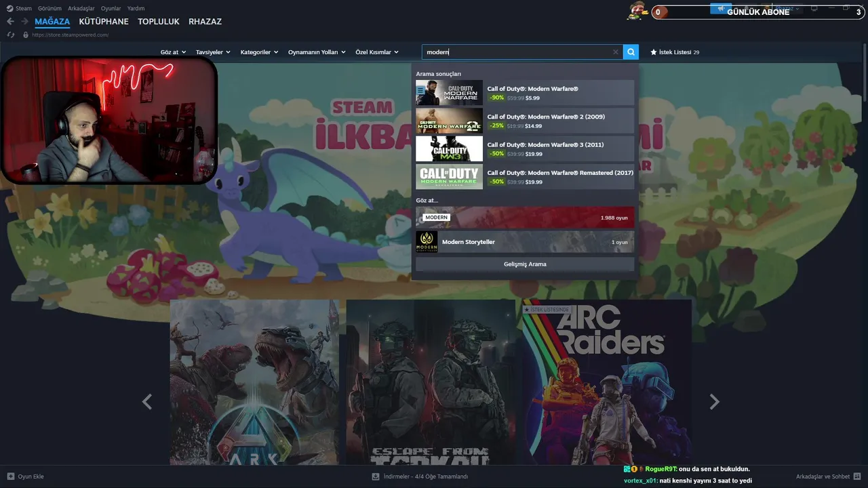The height and width of the screenshot is (488, 868).
Task: Select Modern Warfare Remastered (2017) result
Action: point(525,176)
